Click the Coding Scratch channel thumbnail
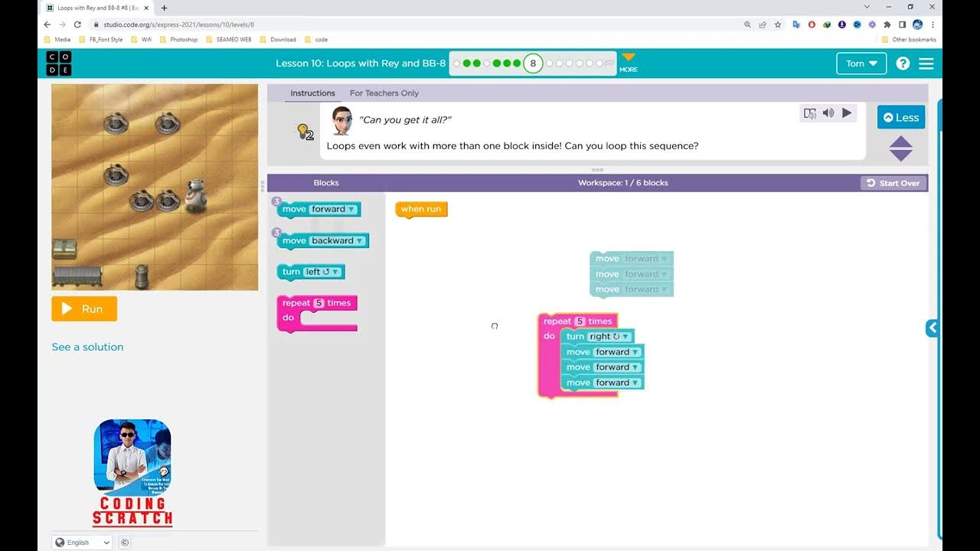This screenshot has height=551, width=980. (x=132, y=473)
